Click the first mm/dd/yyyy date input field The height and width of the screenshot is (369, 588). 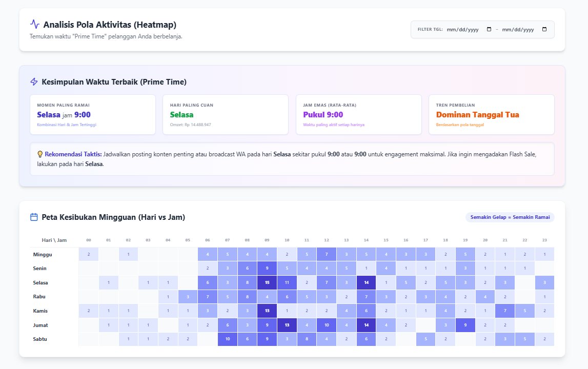tap(463, 29)
